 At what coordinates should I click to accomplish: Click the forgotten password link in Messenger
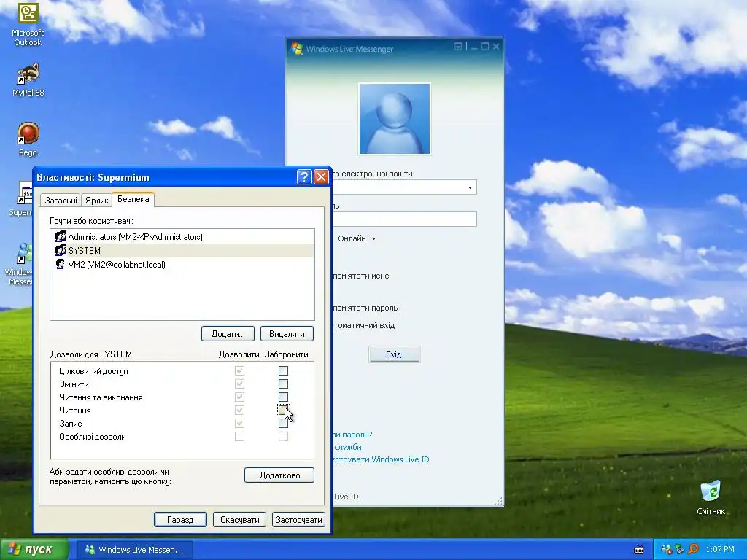[x=352, y=435]
